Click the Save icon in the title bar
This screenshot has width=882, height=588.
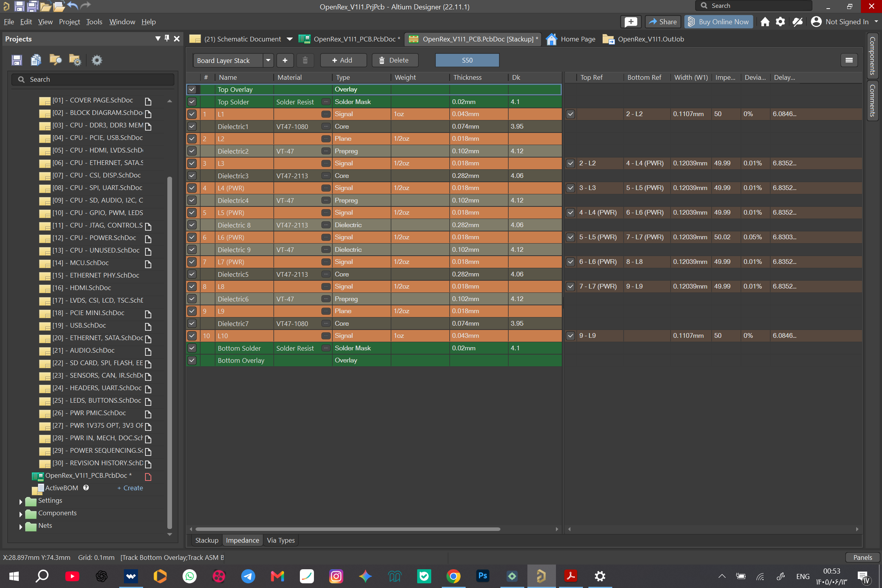(x=20, y=6)
